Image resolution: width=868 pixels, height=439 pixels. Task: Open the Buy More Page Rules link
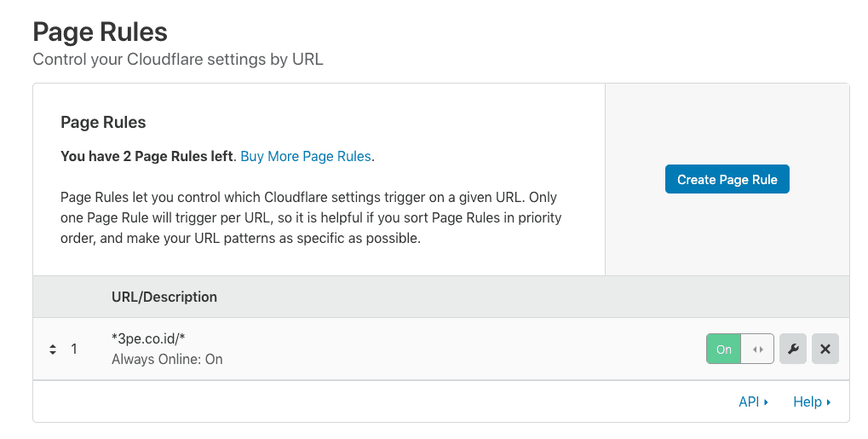pos(306,156)
